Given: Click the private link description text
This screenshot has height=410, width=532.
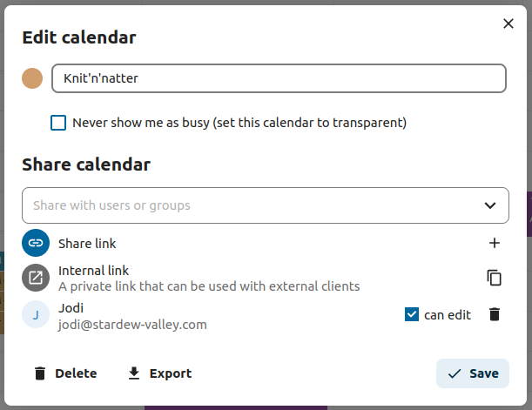Looking at the screenshot, I should [x=209, y=286].
